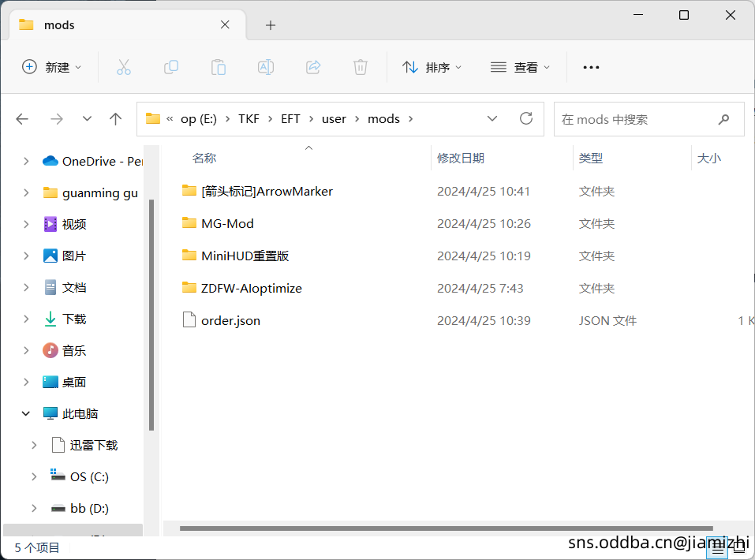Click the Cut icon on the toolbar
This screenshot has height=560, width=755.
pyautogui.click(x=124, y=67)
